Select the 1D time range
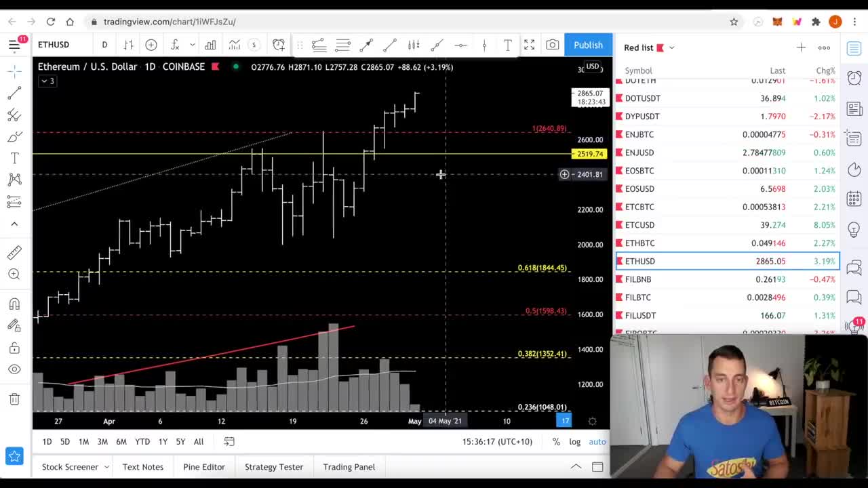This screenshot has height=488, width=868. coord(47,442)
